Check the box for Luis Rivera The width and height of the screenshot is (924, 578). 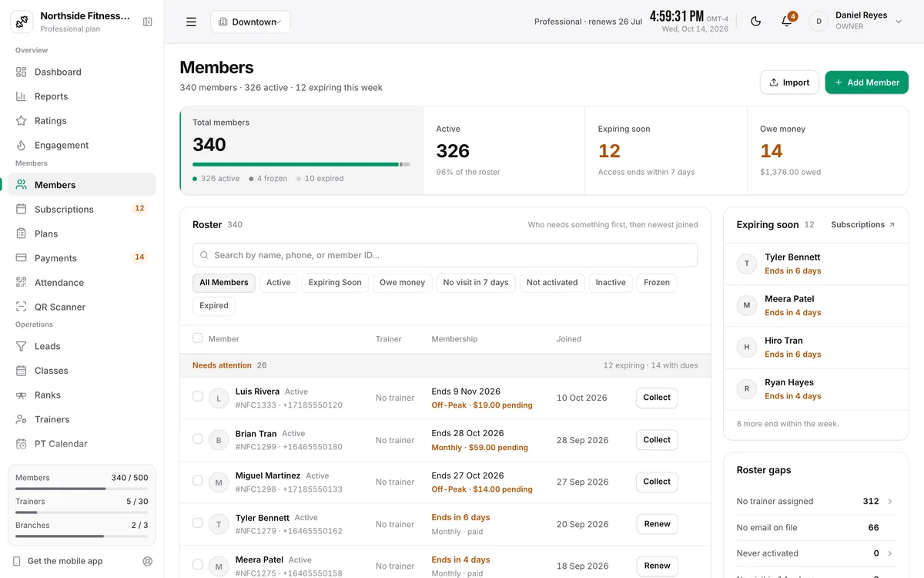click(x=198, y=397)
